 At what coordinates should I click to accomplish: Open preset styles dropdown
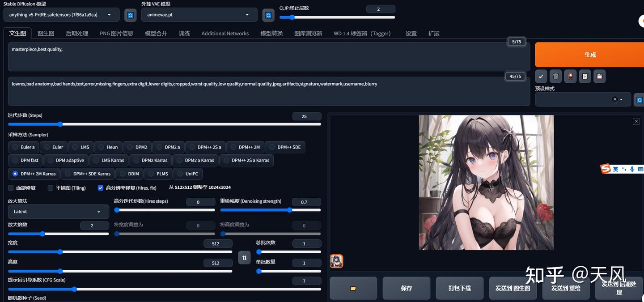point(583,99)
